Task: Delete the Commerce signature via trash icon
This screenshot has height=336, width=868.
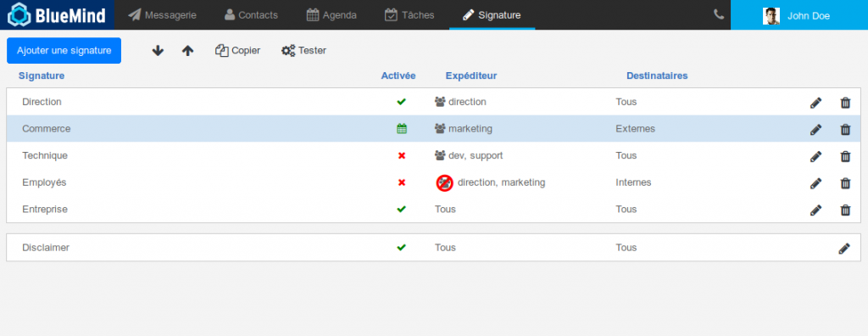Action: pos(845,129)
